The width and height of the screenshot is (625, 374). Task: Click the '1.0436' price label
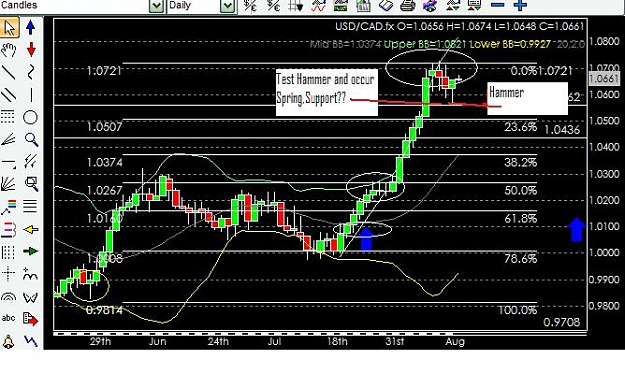click(x=562, y=130)
